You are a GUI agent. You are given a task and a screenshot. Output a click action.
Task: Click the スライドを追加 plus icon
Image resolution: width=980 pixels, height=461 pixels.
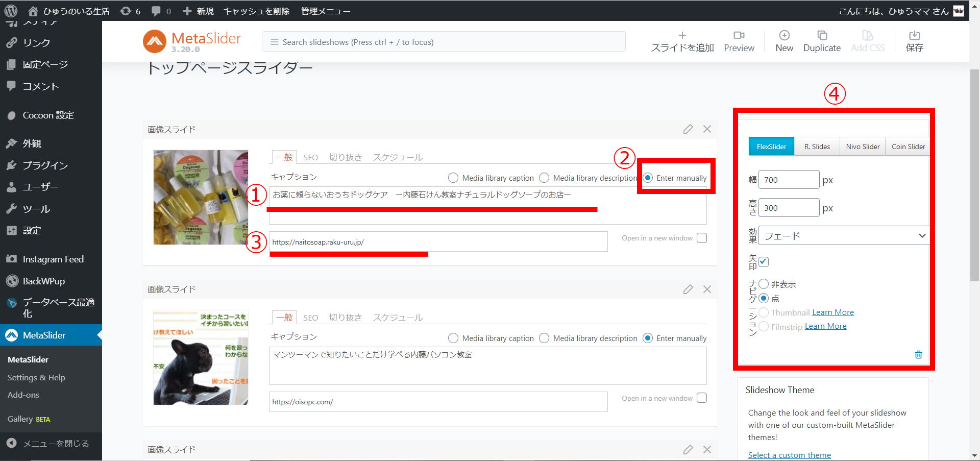click(682, 35)
